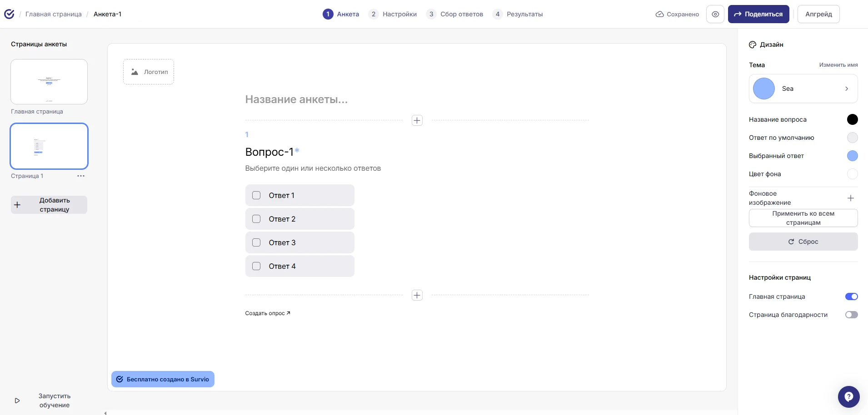Check the Ответ 3 checkbox
This screenshot has width=868, height=415.
(x=256, y=242)
